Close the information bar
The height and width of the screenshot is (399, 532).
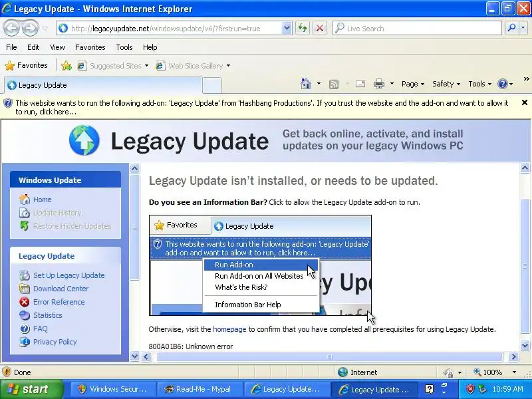(x=524, y=102)
